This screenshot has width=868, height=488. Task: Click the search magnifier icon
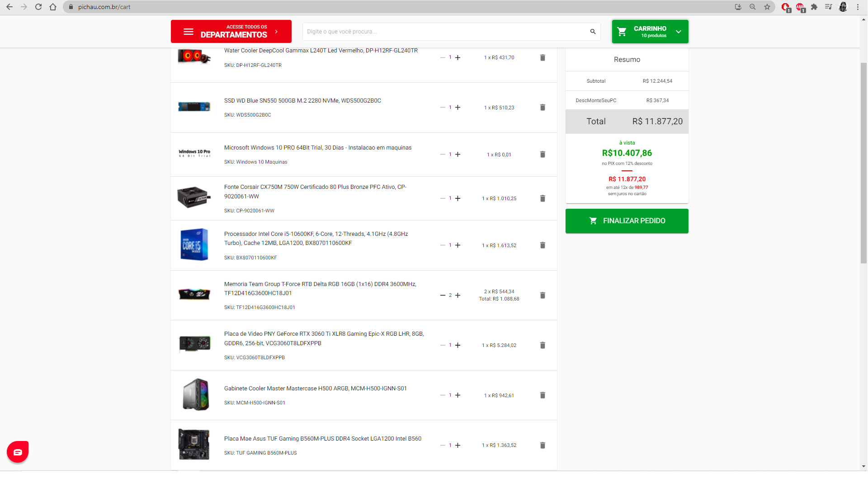click(x=593, y=32)
